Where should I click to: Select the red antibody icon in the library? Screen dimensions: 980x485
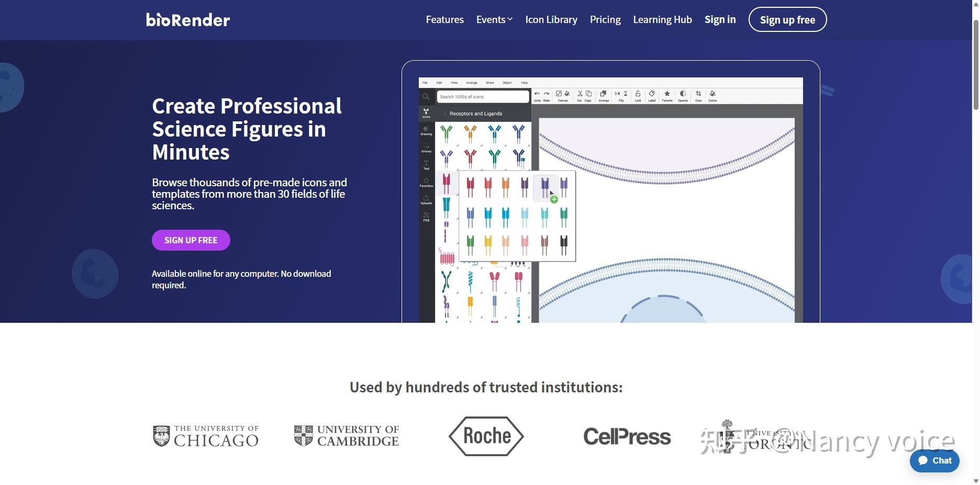(470, 158)
